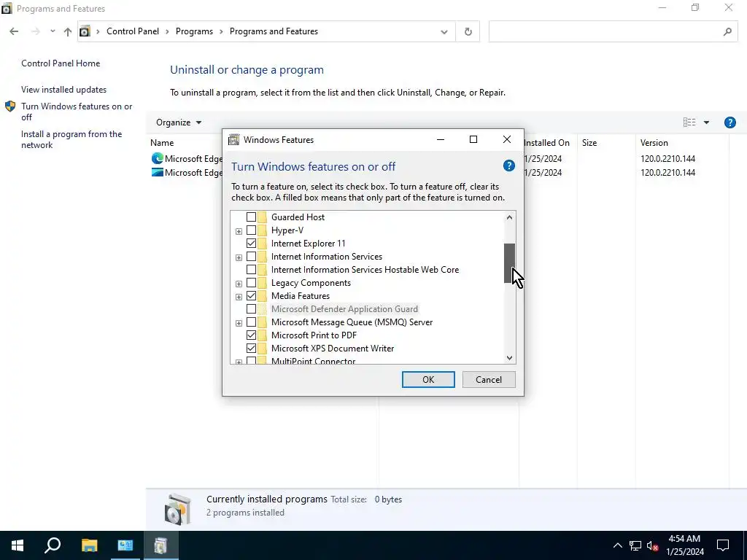Open View installed updates link
This screenshot has width=747, height=560.
[x=64, y=90]
